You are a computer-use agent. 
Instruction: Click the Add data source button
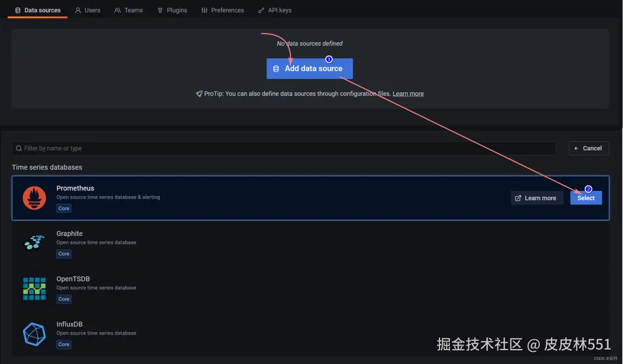pos(310,69)
